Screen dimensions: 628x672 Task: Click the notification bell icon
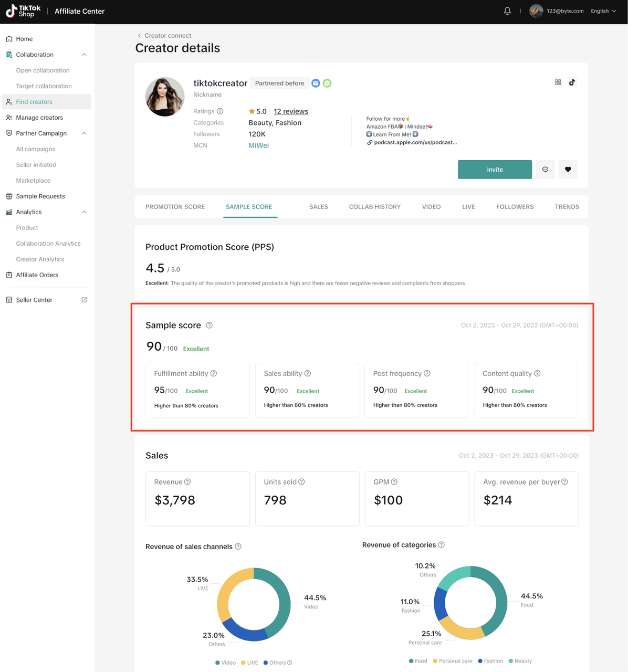(x=507, y=11)
